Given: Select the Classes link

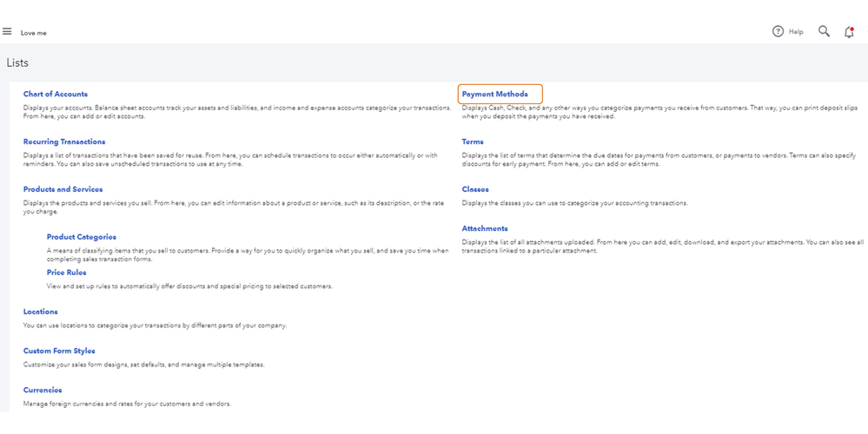Looking at the screenshot, I should [x=475, y=189].
